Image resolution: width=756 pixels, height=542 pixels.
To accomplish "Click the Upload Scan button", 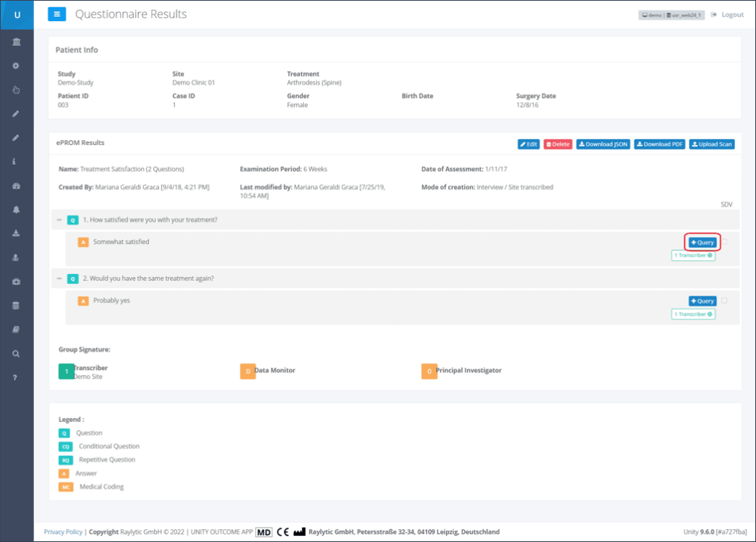I will [711, 144].
